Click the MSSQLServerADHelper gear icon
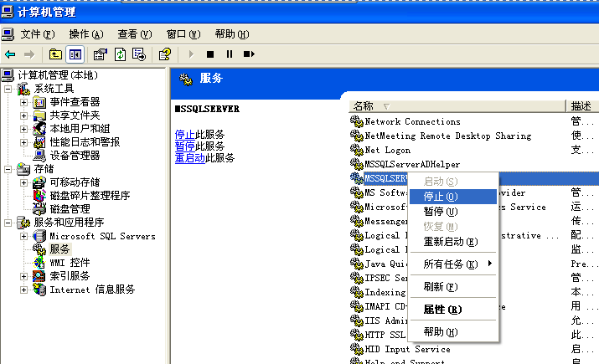The image size is (599, 364). tap(356, 164)
